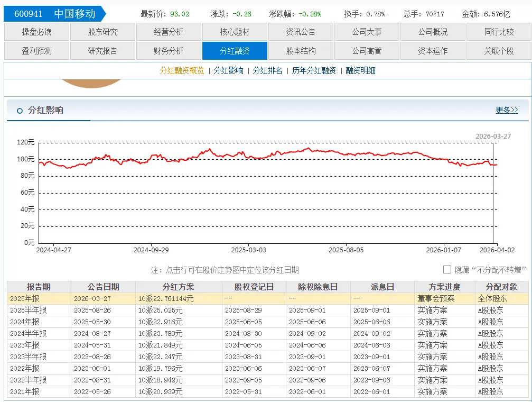The image size is (532, 402).
Task: Switch to 盈利预测 tab
Action: point(36,51)
